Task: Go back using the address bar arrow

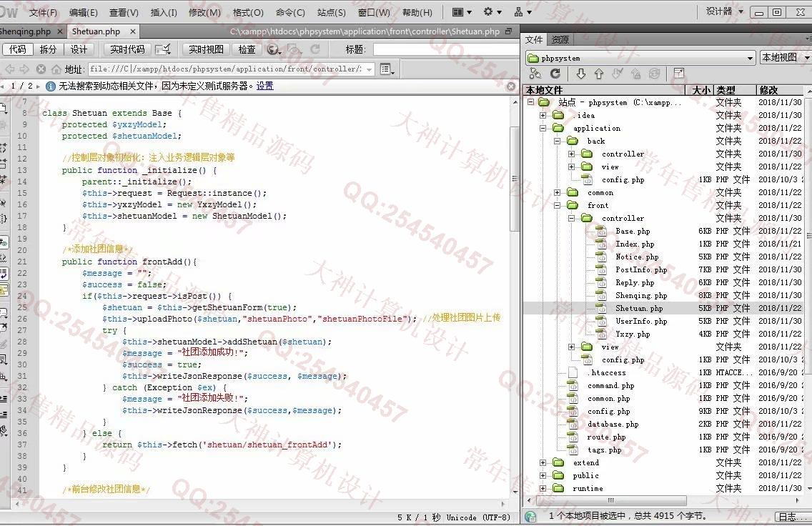Action: [x=10, y=69]
